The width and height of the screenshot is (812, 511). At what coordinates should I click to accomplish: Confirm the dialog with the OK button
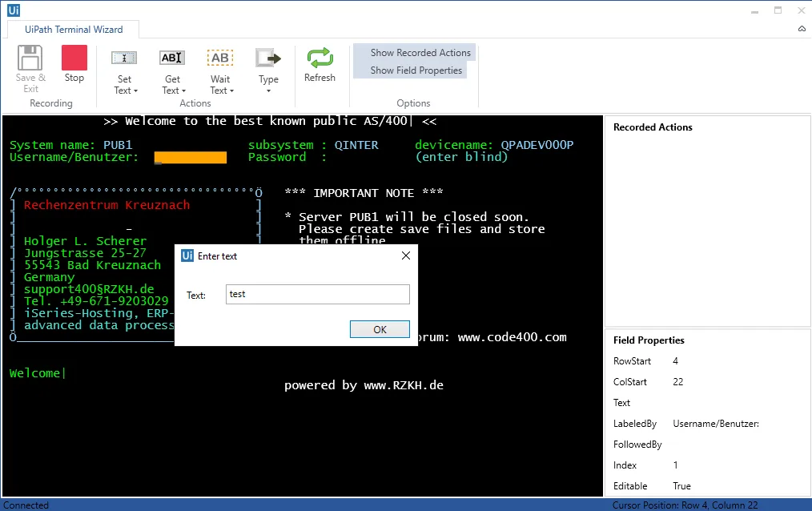coord(380,329)
